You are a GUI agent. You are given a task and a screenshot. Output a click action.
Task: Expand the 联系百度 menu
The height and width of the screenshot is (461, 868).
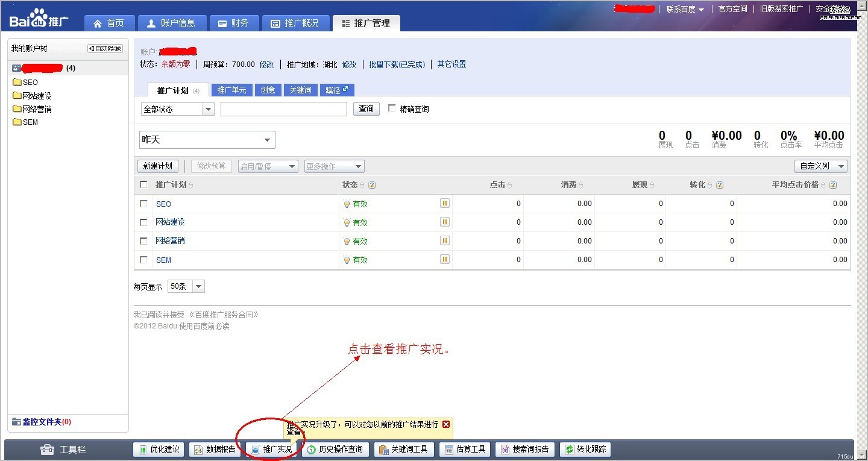[x=685, y=9]
